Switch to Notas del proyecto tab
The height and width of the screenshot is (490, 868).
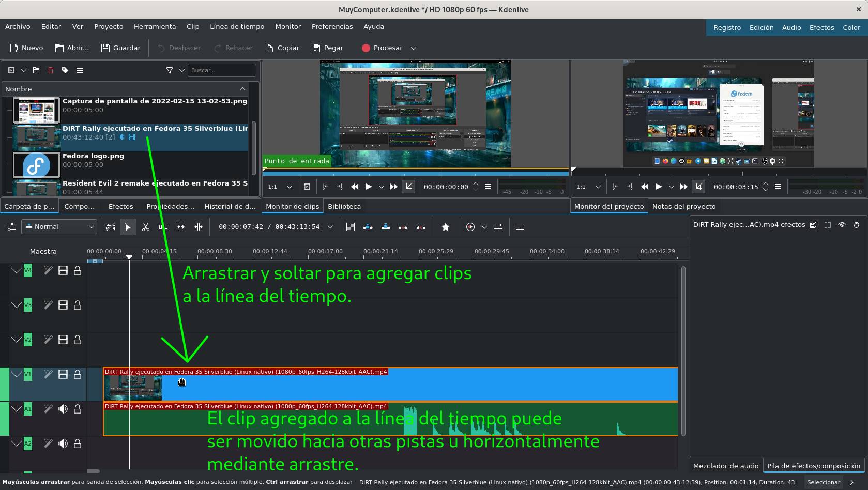coord(684,206)
